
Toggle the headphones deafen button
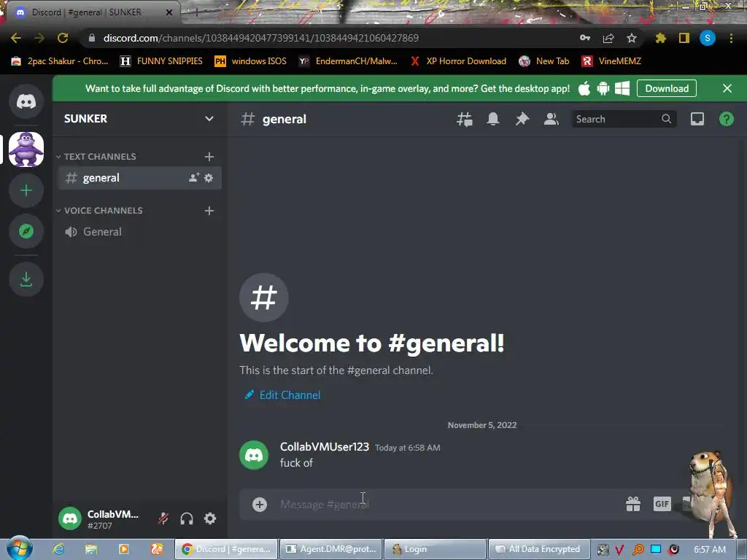point(187,518)
